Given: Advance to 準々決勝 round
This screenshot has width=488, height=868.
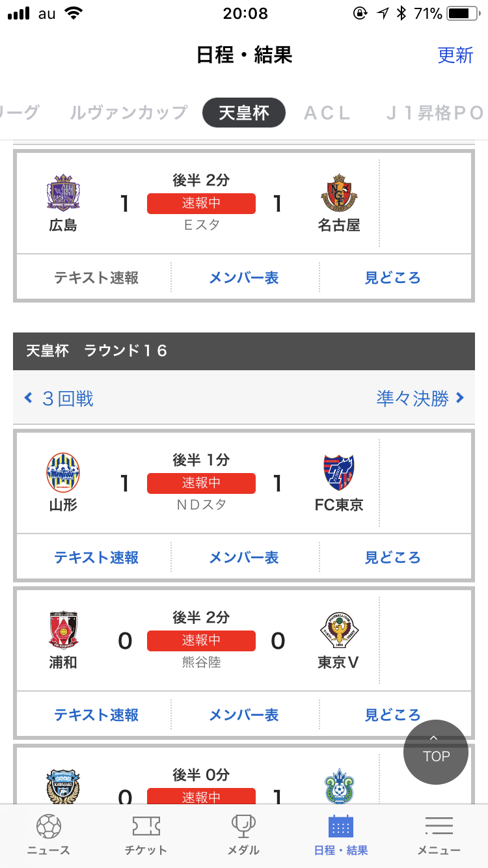Looking at the screenshot, I should click(420, 398).
